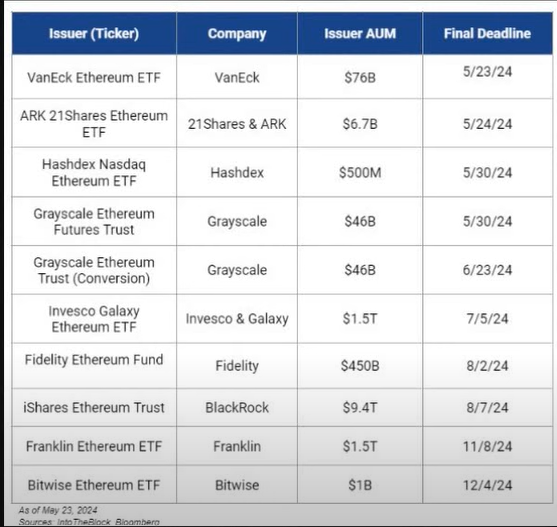Click the Fidelity Ethereum Fund cell
Image resolution: width=557 pixels, height=527 pixels.
94,365
